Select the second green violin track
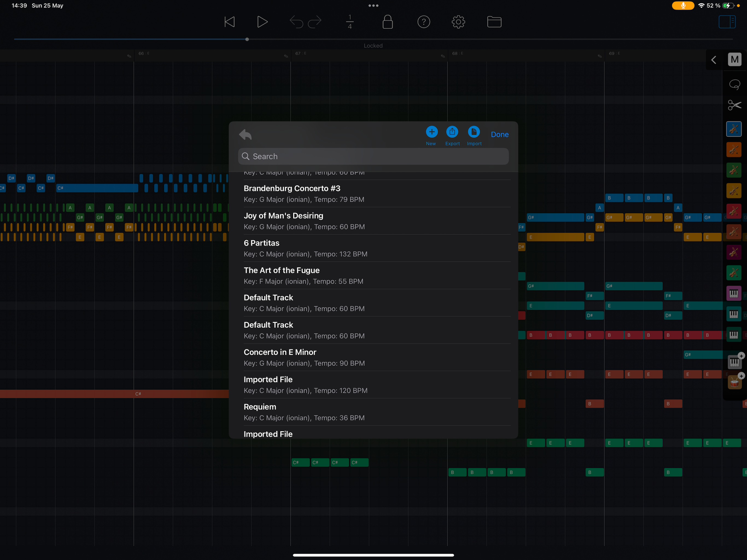 click(734, 273)
